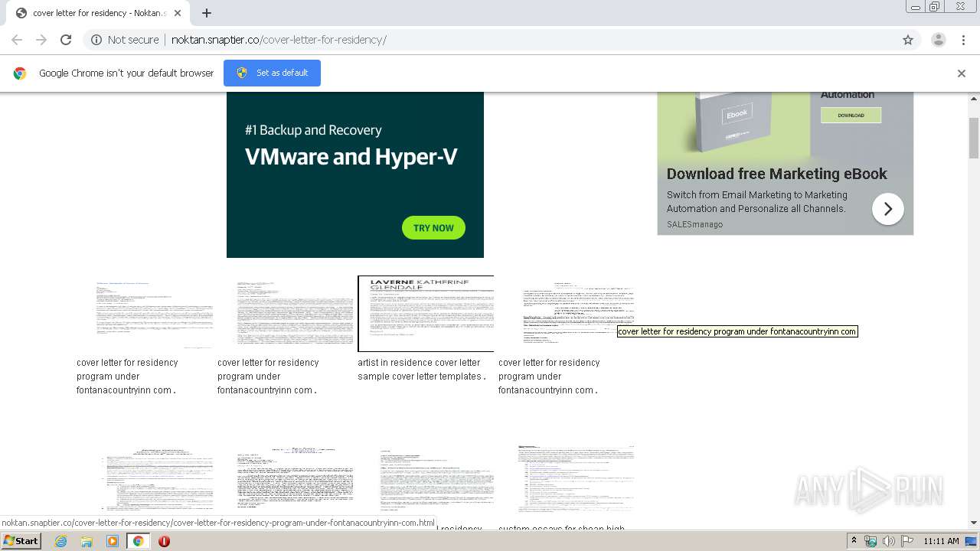The image size is (980, 551).
Task: Open a new tab with plus button
Action: [207, 13]
